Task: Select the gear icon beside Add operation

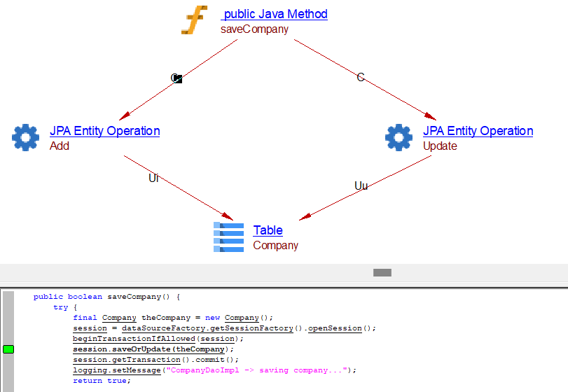Action: [x=26, y=137]
